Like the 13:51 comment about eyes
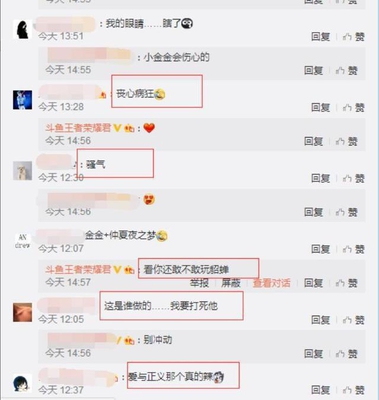Screen dimensions: 379x400 pos(353,37)
